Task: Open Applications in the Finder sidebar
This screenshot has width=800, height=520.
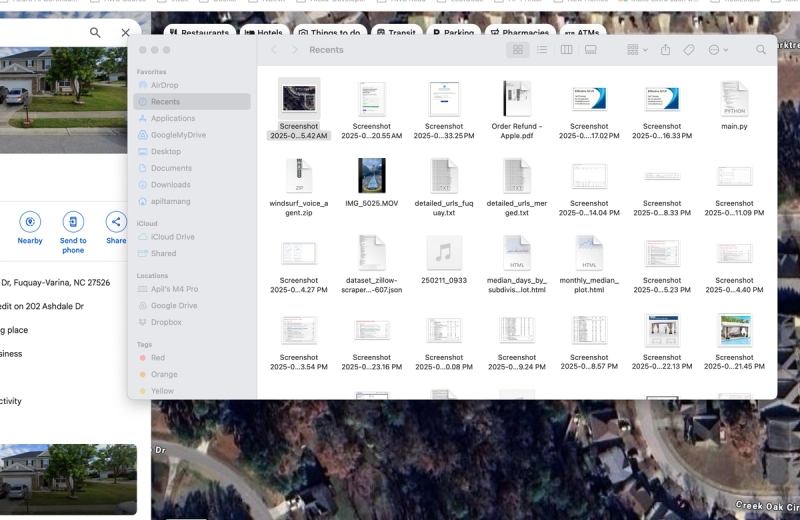Action: [172, 118]
